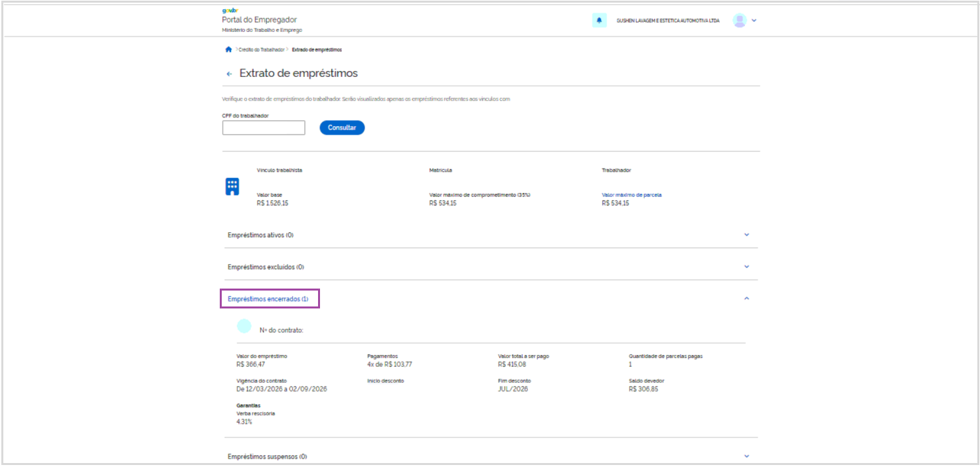Expand the Empréstimos excluídos (0) section chevron
Viewport: 980px width, 467px height.
746,267
